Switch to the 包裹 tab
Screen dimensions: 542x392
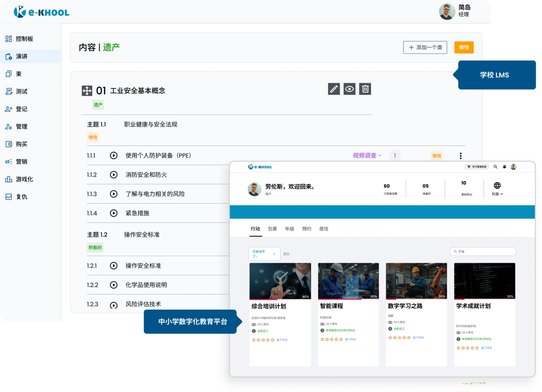(272, 229)
